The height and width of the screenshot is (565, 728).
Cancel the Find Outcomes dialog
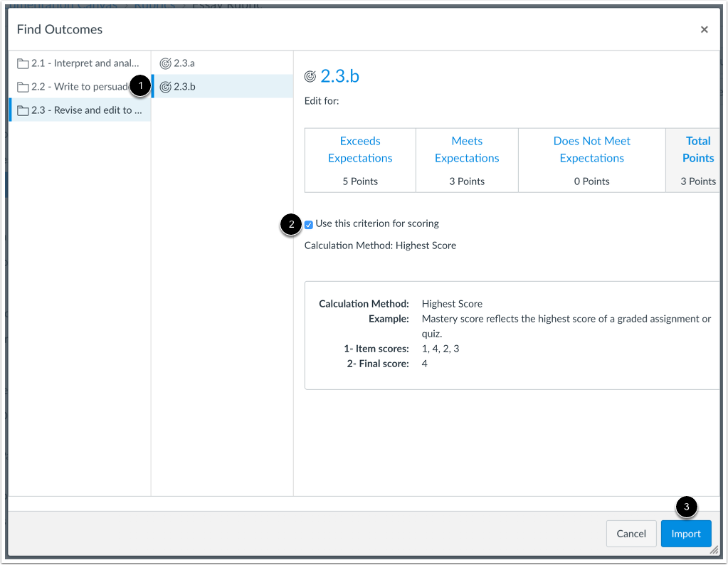(x=631, y=534)
